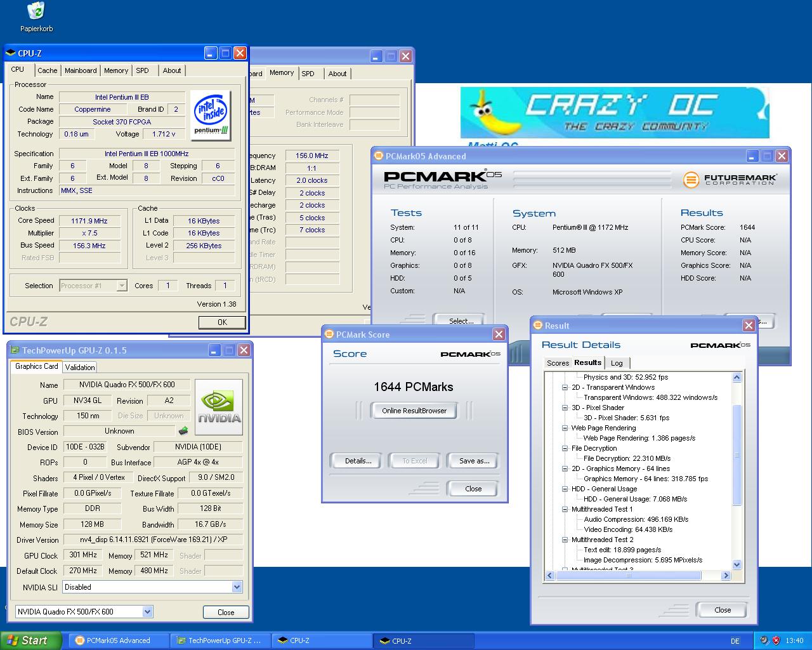The height and width of the screenshot is (650, 812).
Task: Collapse the 3D - Pixel Shader node
Action: pyautogui.click(x=565, y=408)
